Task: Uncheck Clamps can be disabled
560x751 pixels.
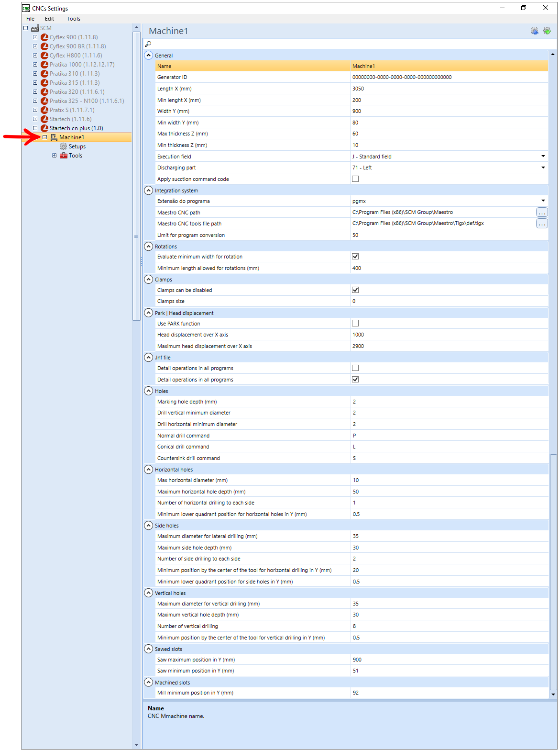Action: click(x=355, y=290)
